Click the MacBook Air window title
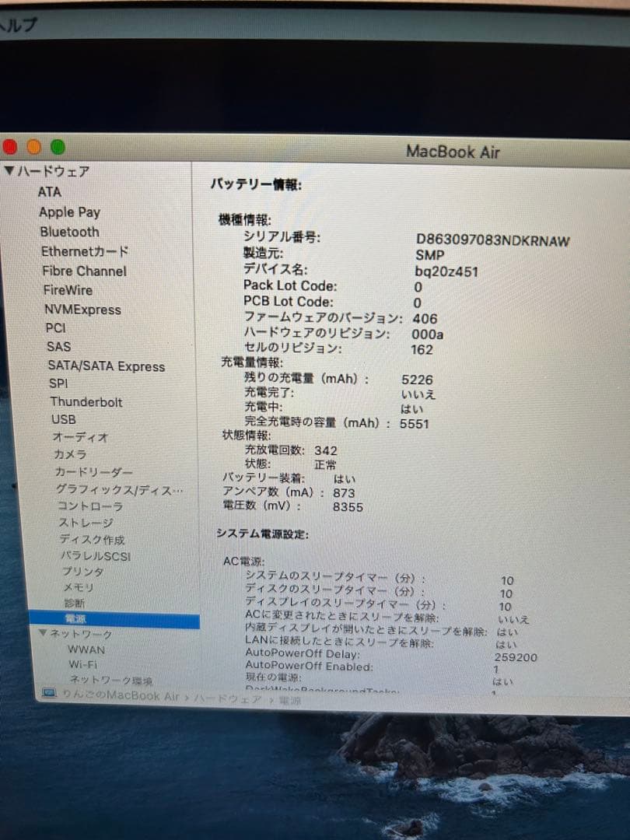 453,152
